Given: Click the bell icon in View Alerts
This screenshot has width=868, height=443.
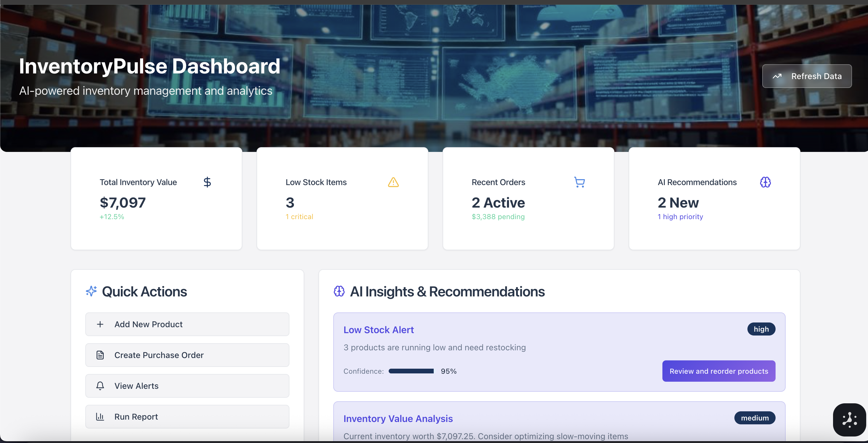Looking at the screenshot, I should pos(100,386).
